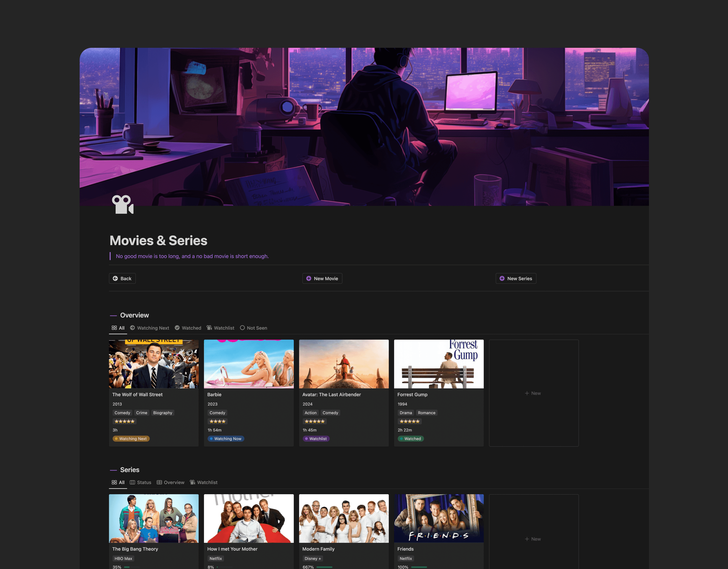Click The Wolf of Wall Street title

[x=137, y=395]
